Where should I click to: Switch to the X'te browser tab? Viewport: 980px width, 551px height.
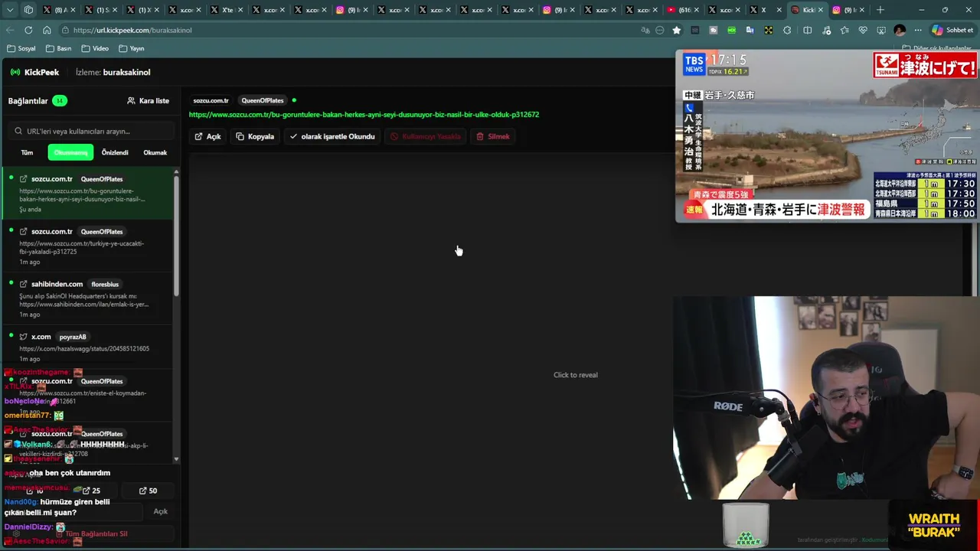[x=227, y=10]
